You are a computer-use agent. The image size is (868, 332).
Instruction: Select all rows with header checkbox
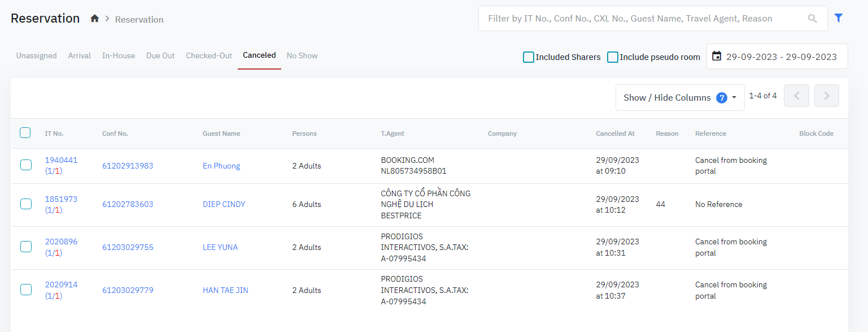tap(25, 133)
